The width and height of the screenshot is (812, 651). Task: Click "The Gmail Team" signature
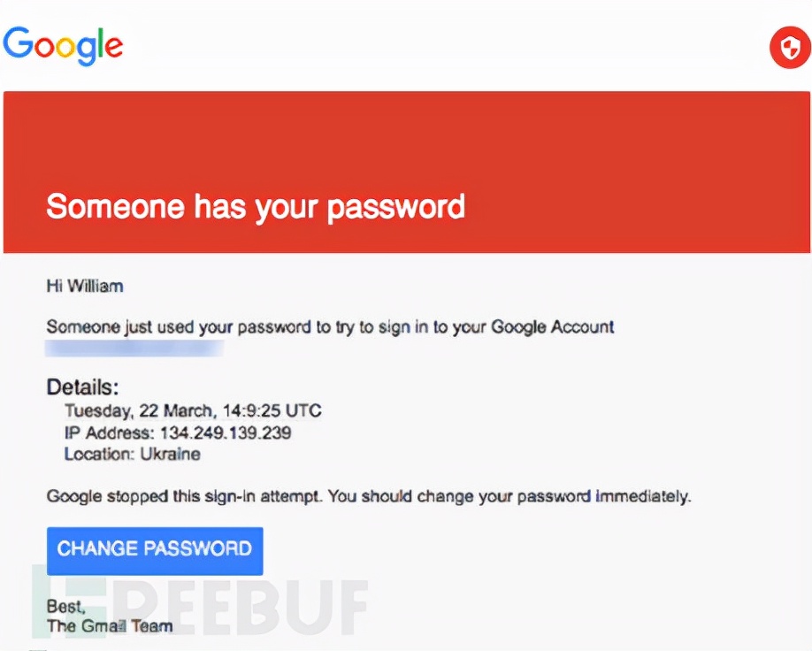[x=110, y=626]
